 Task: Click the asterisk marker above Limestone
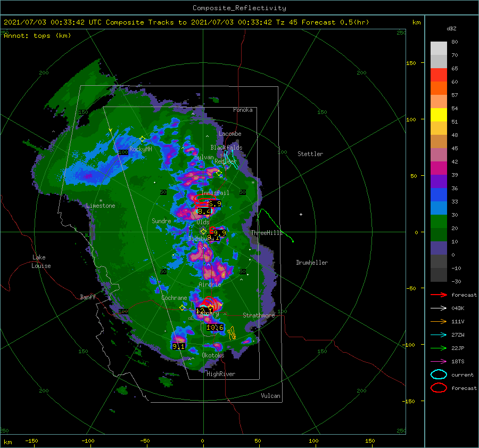coord(101,201)
